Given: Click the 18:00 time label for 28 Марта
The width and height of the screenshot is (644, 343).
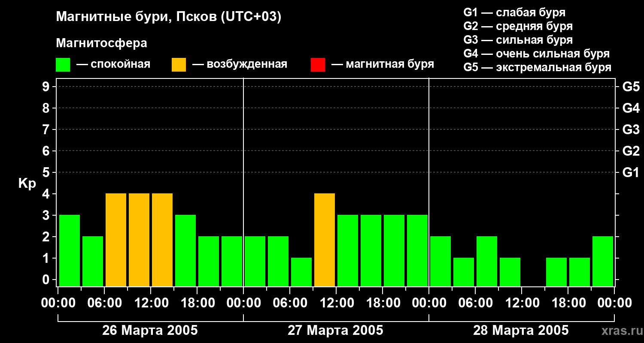Looking at the screenshot, I should pyautogui.click(x=568, y=303).
